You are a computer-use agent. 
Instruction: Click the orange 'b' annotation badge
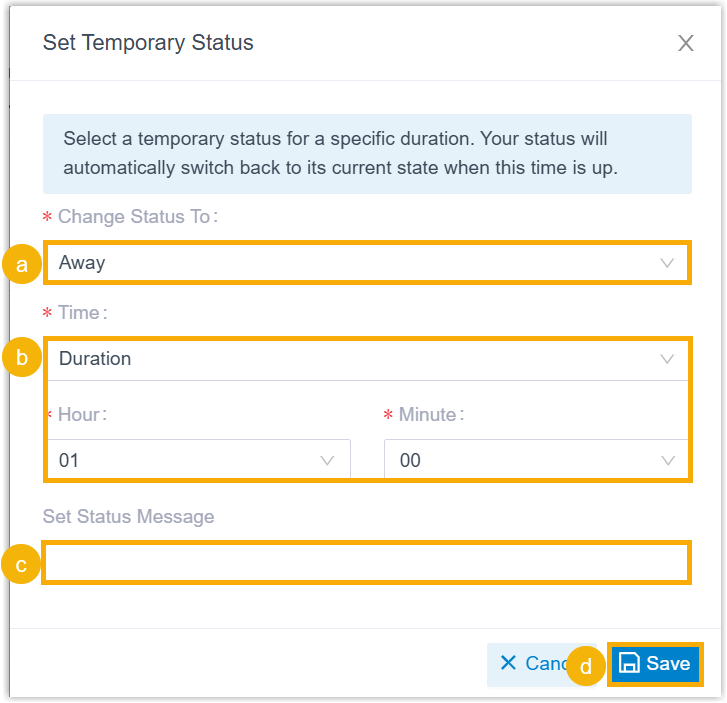coord(21,358)
